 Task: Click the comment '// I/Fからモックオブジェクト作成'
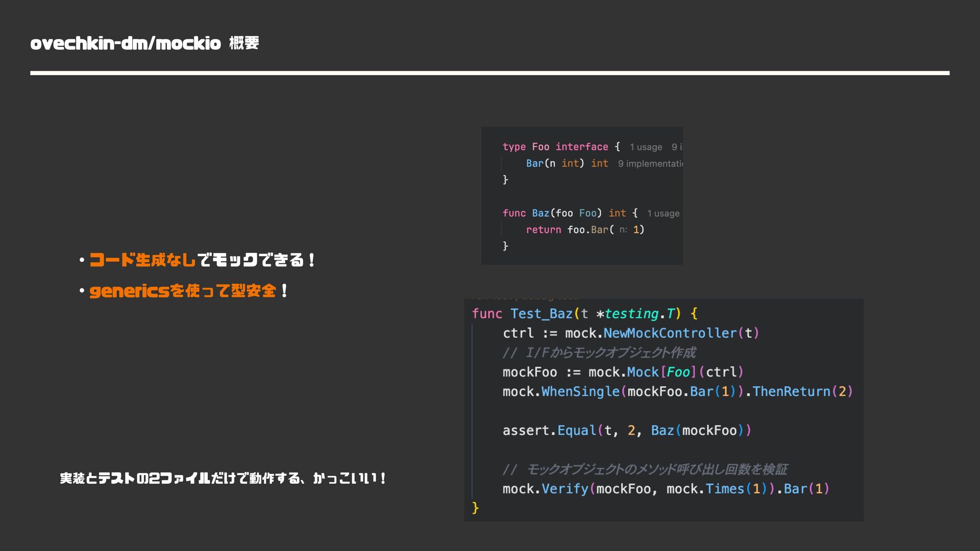coord(599,353)
